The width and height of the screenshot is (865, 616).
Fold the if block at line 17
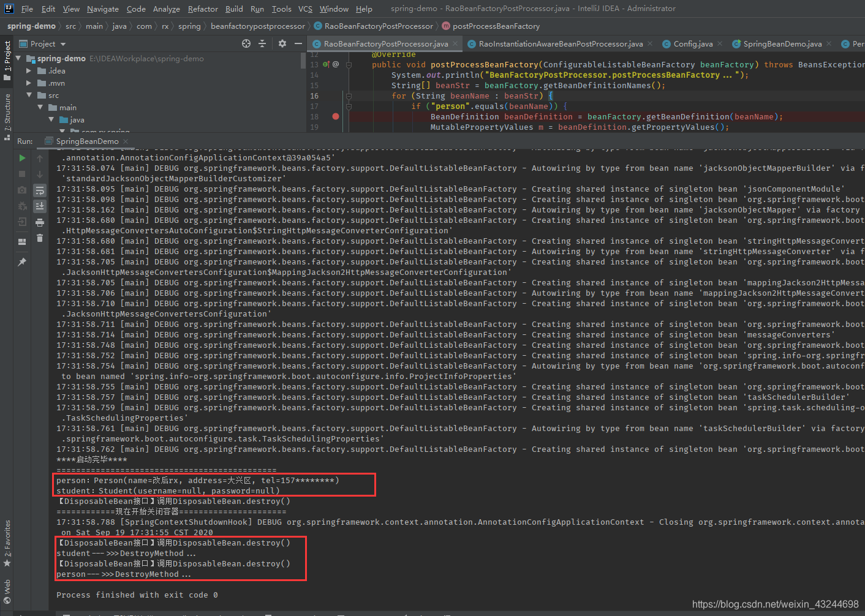[x=349, y=106]
